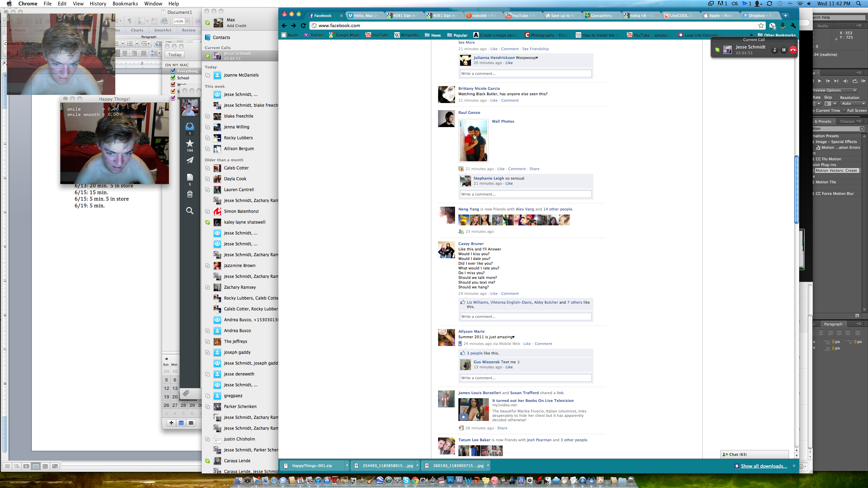Viewport: 868px width, 488px height.
Task: Open the Bookmarks menu in menu bar
Action: 125,3
